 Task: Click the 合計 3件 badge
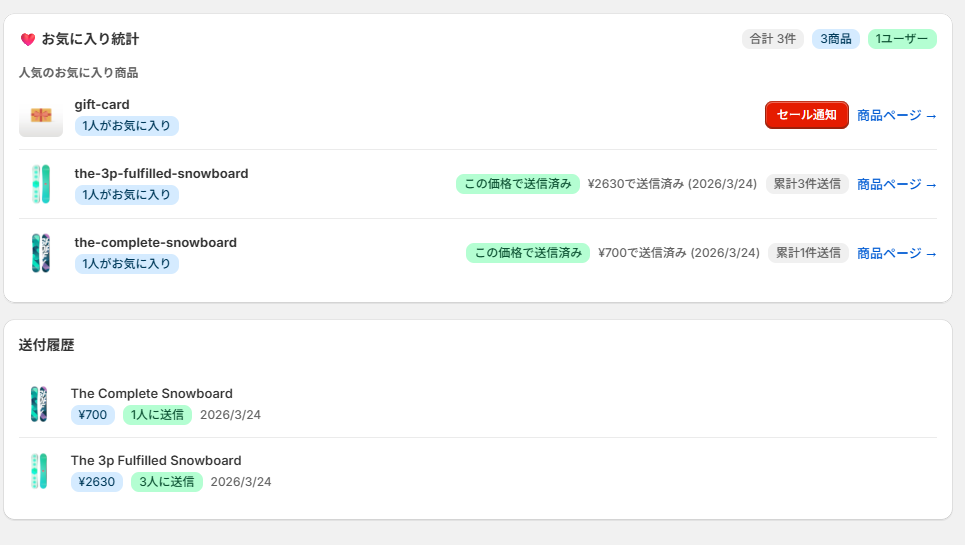coord(772,39)
